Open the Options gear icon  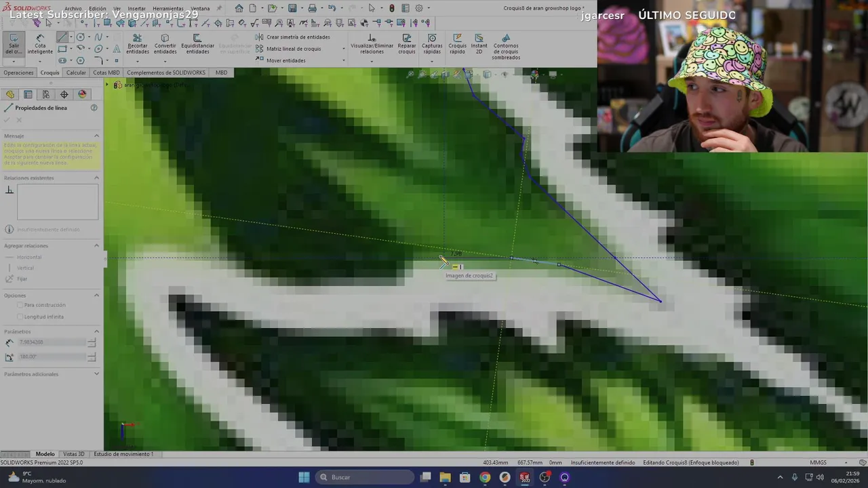coord(418,8)
